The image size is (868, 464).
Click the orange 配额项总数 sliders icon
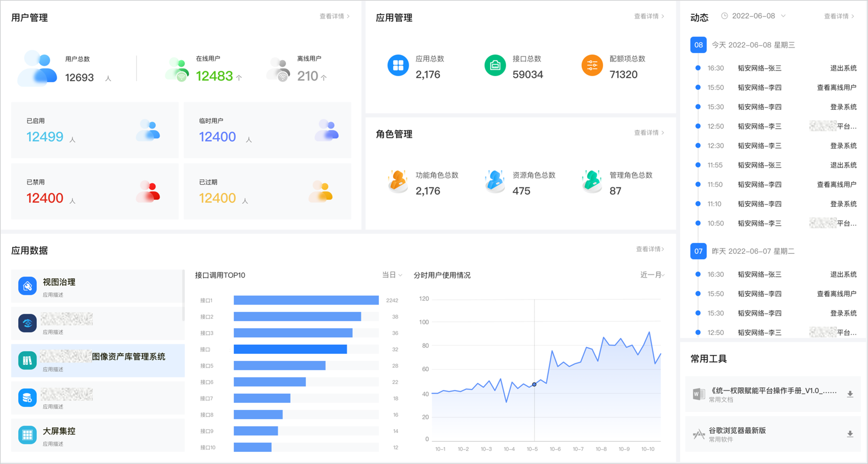592,66
